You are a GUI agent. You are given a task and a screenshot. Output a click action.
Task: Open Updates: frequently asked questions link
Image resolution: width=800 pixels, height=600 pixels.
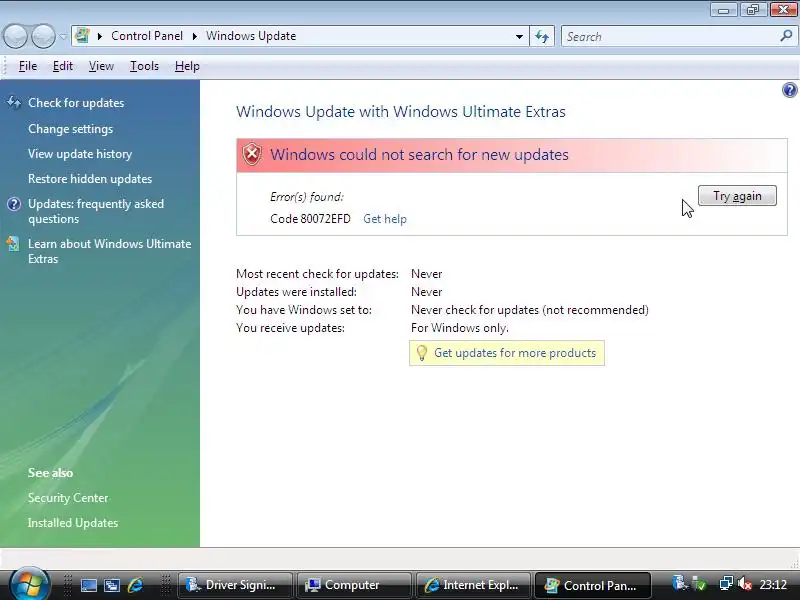[x=96, y=211]
